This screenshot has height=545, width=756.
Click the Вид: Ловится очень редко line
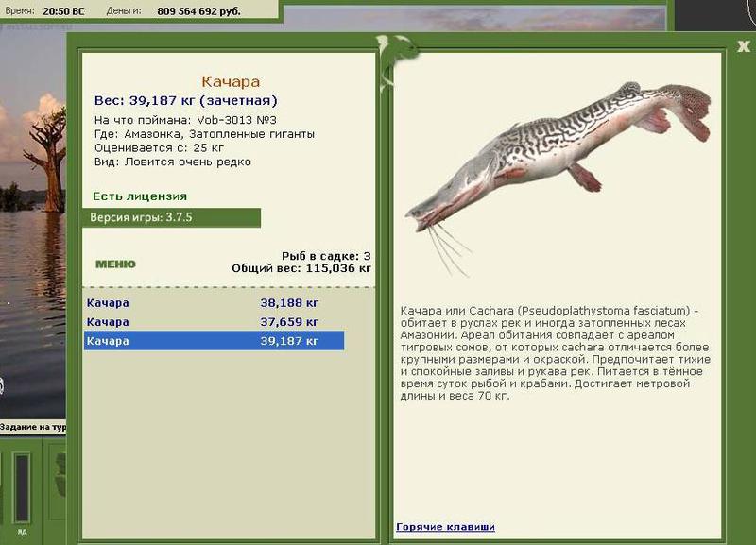click(x=173, y=162)
